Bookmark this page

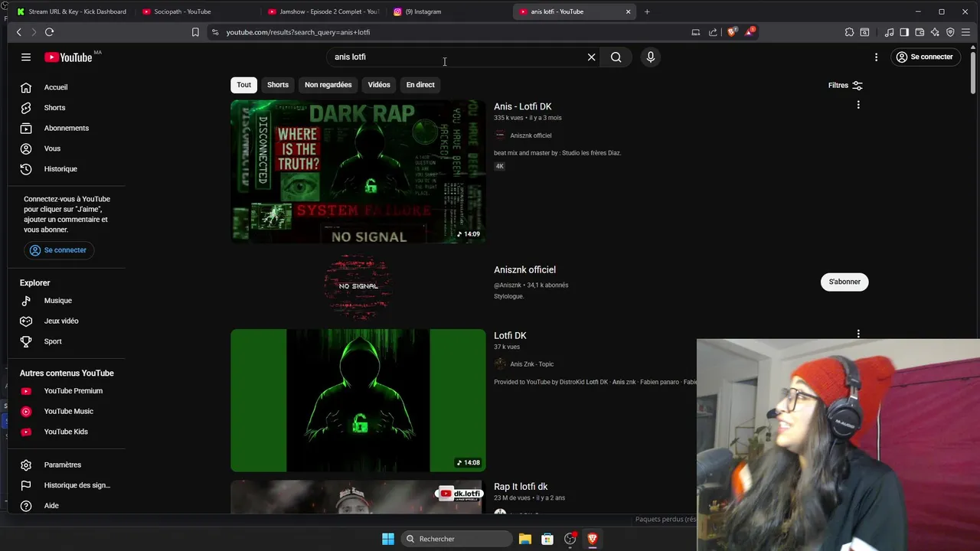pyautogui.click(x=195, y=32)
